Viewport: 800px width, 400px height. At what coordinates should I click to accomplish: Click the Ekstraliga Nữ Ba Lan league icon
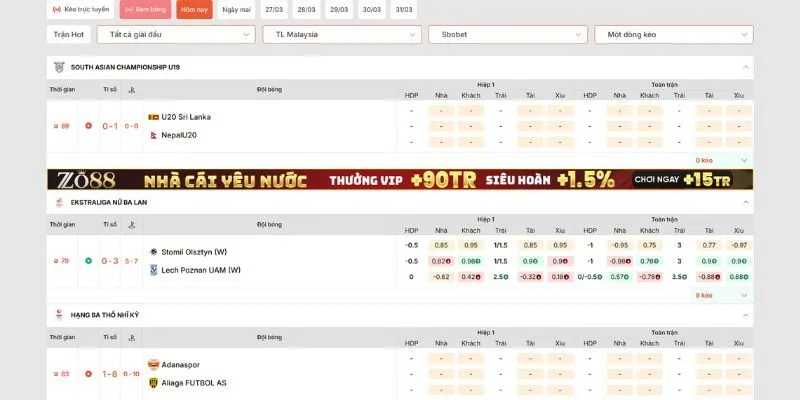[x=59, y=202]
